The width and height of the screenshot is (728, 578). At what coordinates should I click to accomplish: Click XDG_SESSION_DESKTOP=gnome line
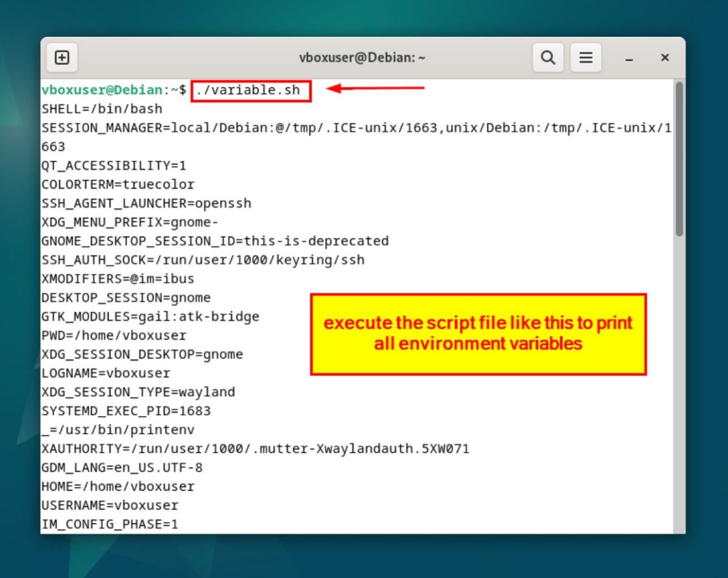[x=142, y=354]
